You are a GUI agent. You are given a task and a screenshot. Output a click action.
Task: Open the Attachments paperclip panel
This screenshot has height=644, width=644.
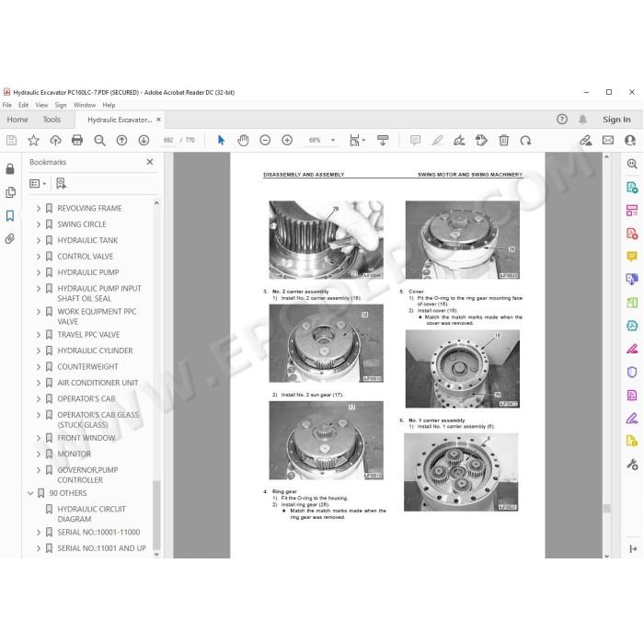[x=10, y=239]
